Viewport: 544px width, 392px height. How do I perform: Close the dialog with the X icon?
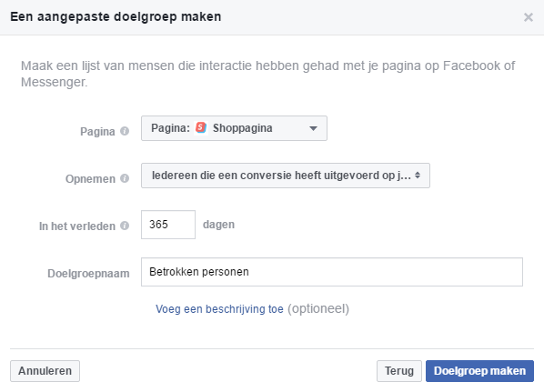tap(529, 17)
